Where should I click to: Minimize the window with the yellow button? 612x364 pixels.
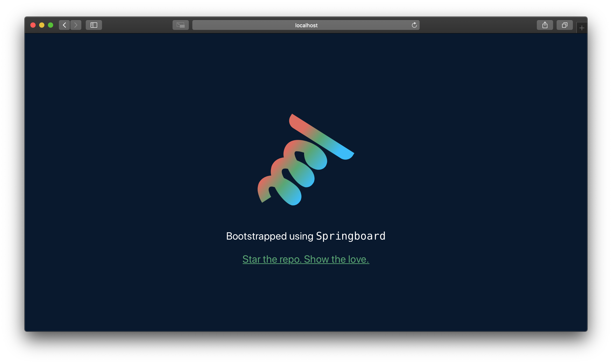(x=42, y=25)
